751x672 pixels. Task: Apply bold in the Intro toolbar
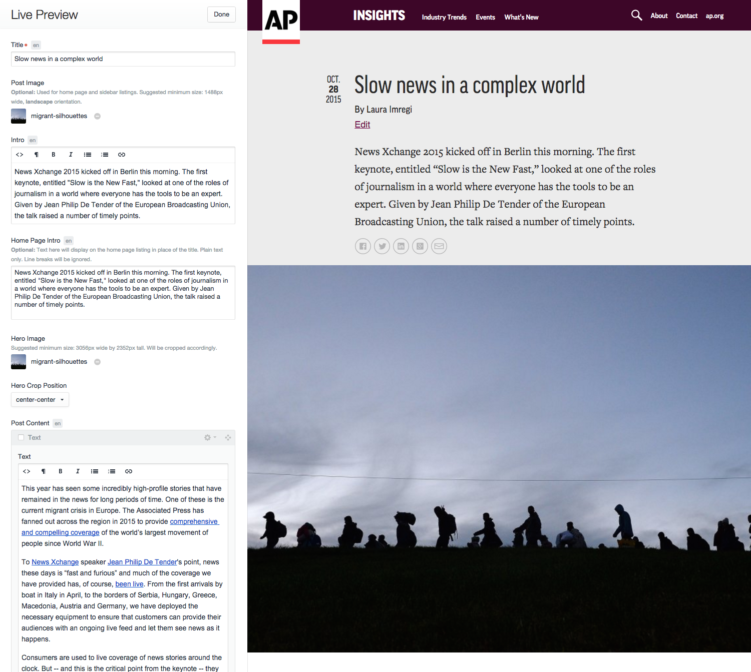53,155
